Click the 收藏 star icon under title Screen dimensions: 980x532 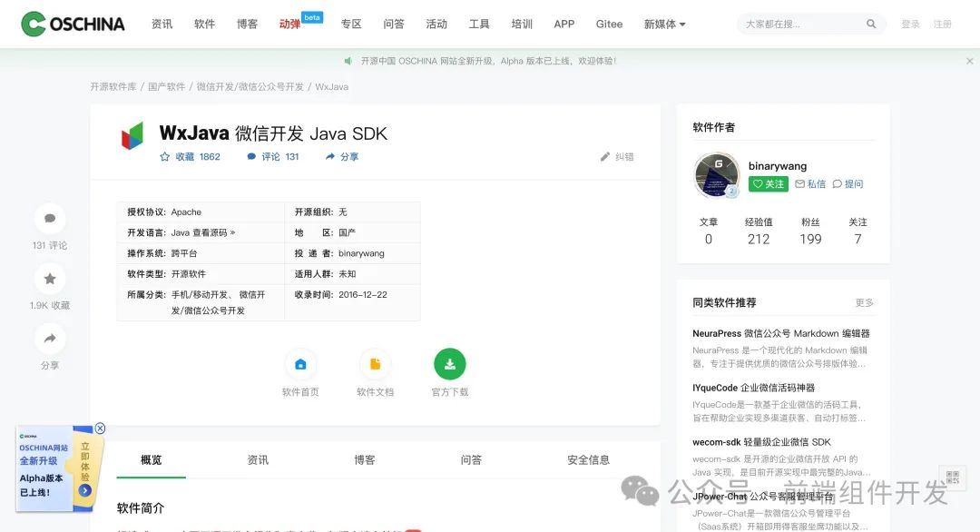coord(164,157)
